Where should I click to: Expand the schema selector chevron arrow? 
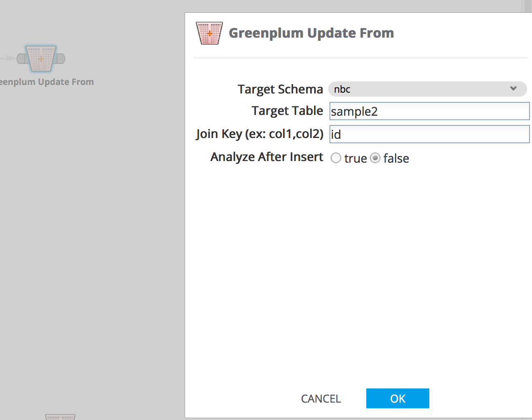click(513, 89)
